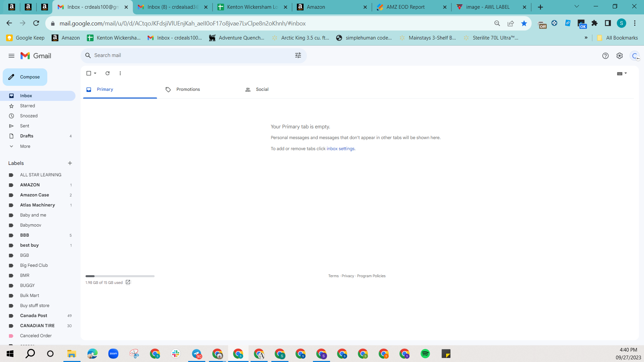Open Windows Start menu

[x=10, y=354]
